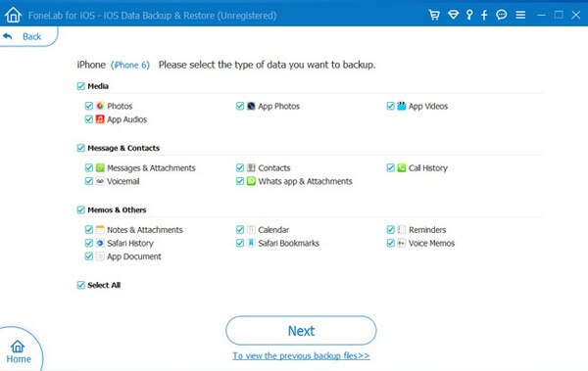Go Back to the previous screen
Screen dimensions: 588x371
pos(23,36)
